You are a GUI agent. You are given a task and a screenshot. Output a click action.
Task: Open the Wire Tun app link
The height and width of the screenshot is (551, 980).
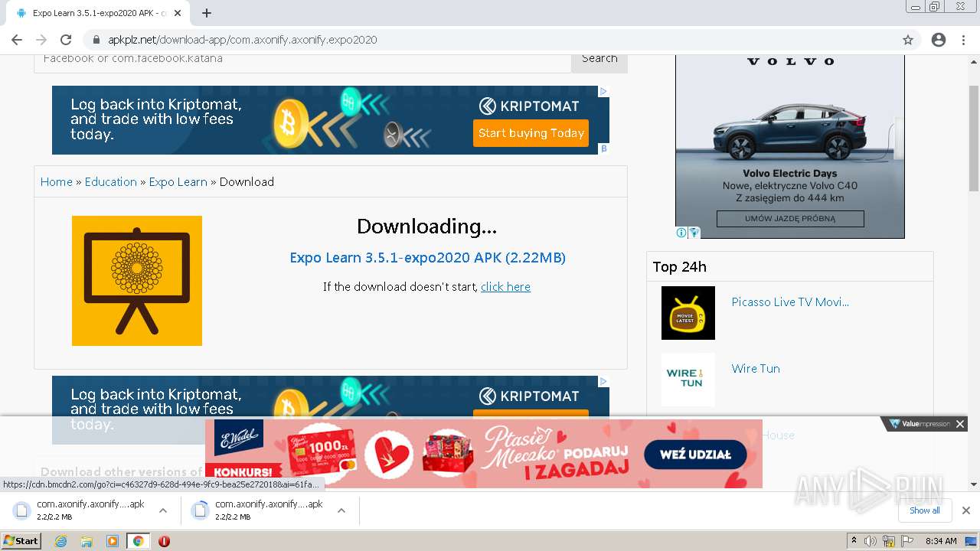pos(756,369)
